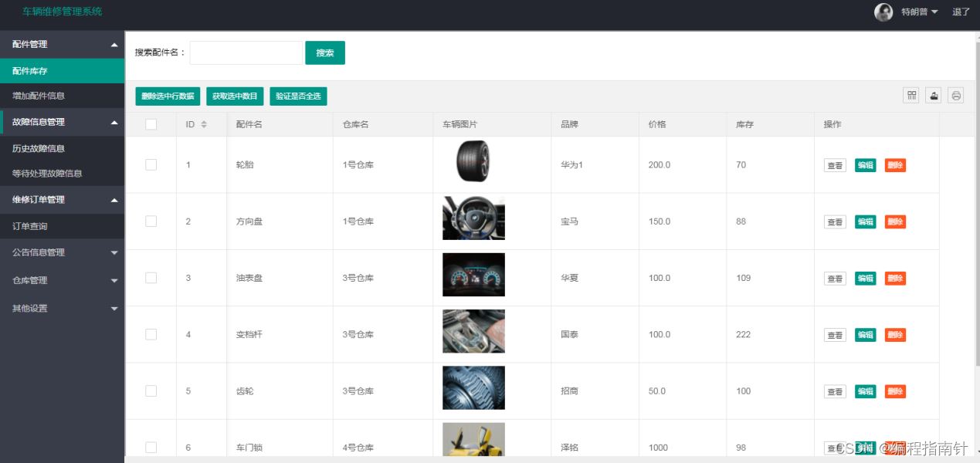Expand the 仓库管理 sidebar menu
The image size is (980, 463).
(62, 280)
